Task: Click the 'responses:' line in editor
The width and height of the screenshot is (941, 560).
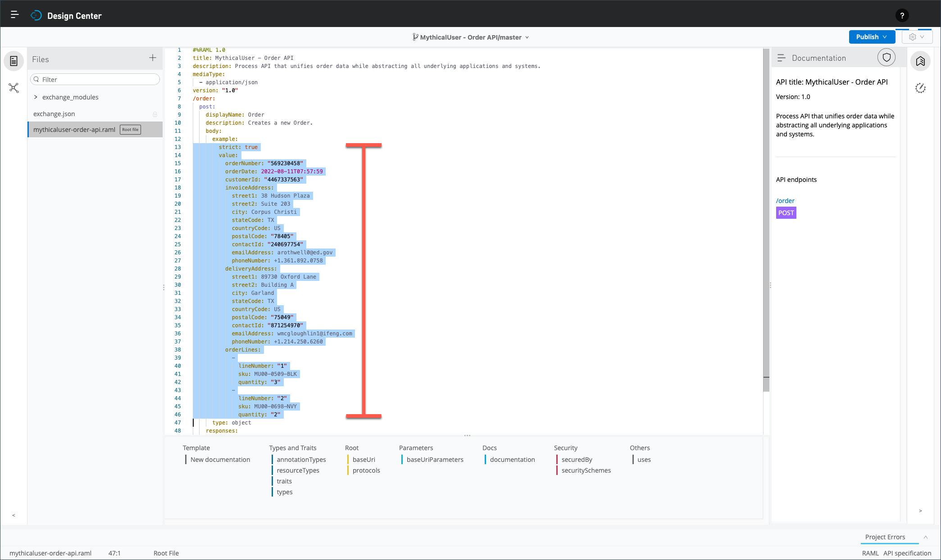Action: 222,431
